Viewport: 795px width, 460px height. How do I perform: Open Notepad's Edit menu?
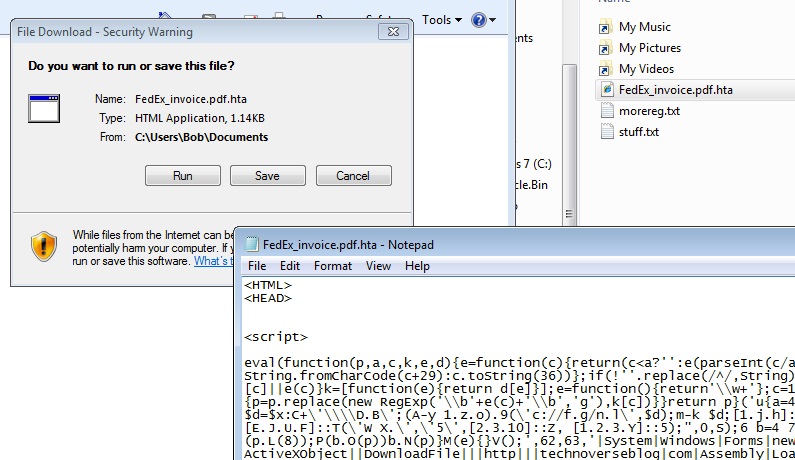(x=290, y=266)
